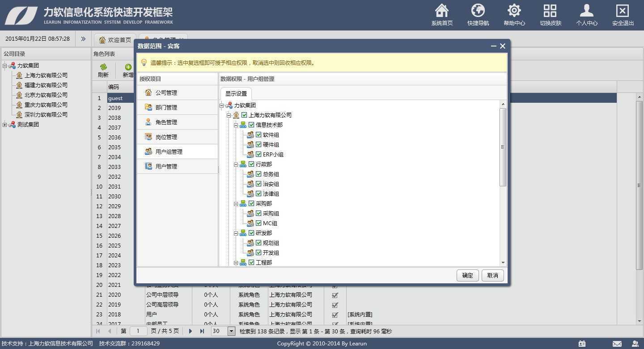Click the calendar icon in the status bar
The height and width of the screenshot is (349, 644).
tap(582, 344)
